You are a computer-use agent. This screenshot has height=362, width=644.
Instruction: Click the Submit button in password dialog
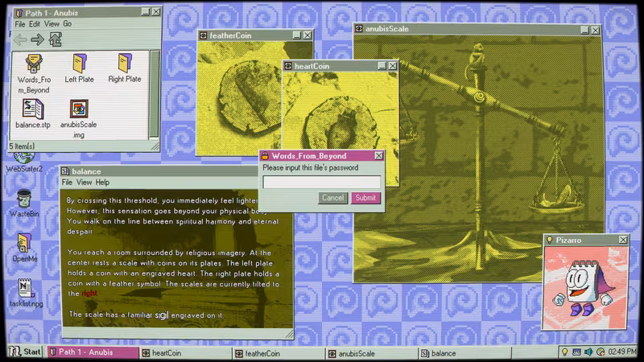tap(365, 198)
